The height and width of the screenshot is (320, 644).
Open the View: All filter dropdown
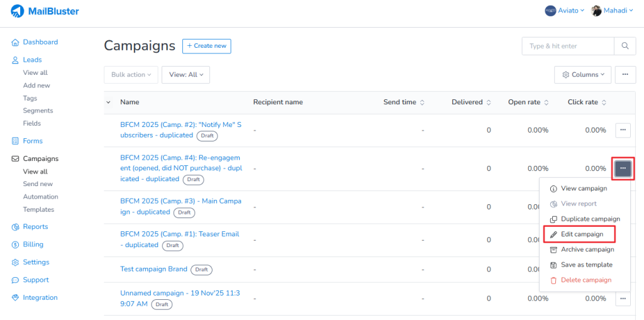(x=186, y=75)
